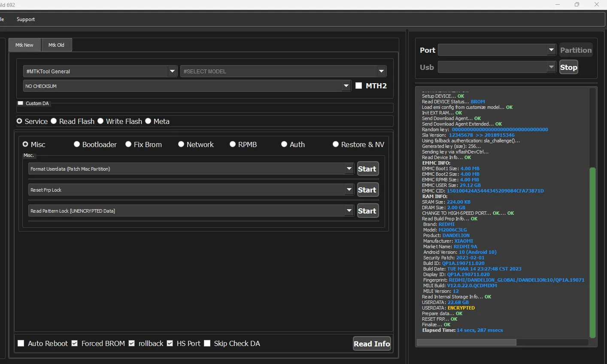Enable the MTH2 checkbox
607x364 pixels.
[359, 86]
